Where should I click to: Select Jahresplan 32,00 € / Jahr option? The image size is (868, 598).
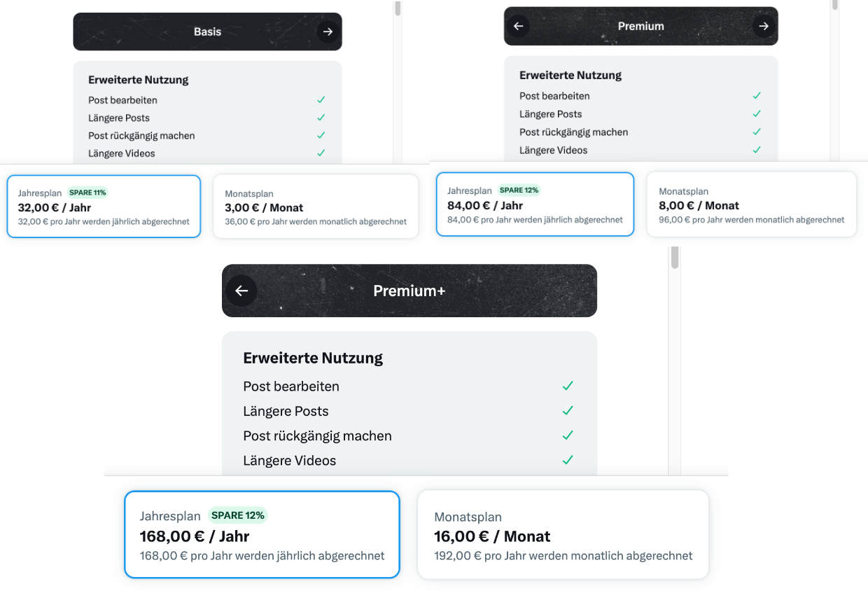pos(104,207)
